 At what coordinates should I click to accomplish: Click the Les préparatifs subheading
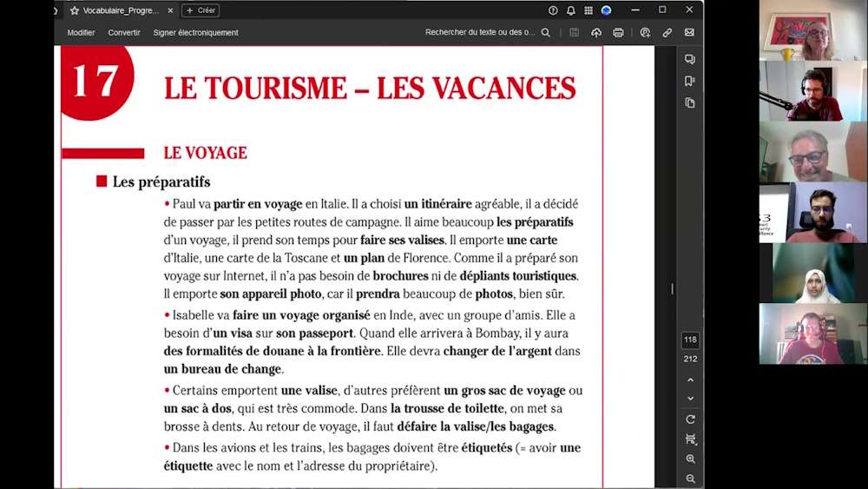[161, 182]
